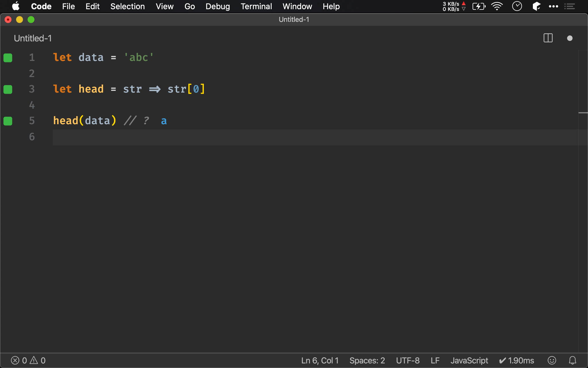Click the str[0] expression
Viewport: 588px width, 368px height.
tap(186, 89)
